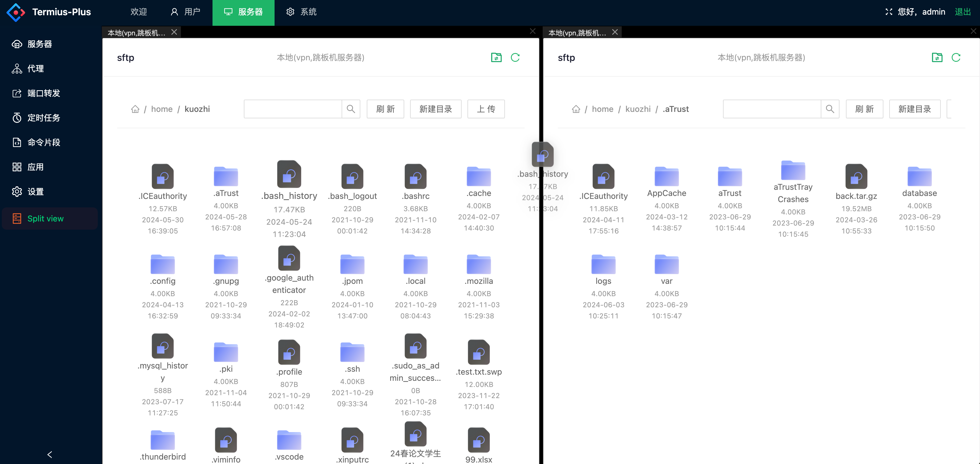Open the 服务器 sidebar item
This screenshot has width=980, height=464.
click(32, 44)
